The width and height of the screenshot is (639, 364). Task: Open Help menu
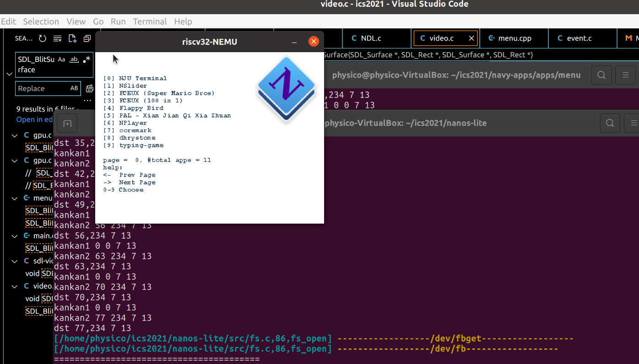pyautogui.click(x=183, y=21)
